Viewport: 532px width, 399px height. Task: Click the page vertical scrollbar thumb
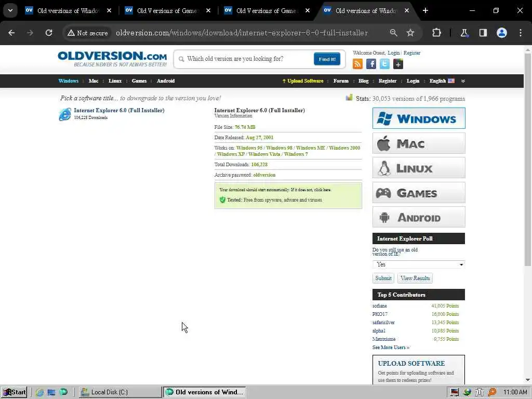(528, 159)
